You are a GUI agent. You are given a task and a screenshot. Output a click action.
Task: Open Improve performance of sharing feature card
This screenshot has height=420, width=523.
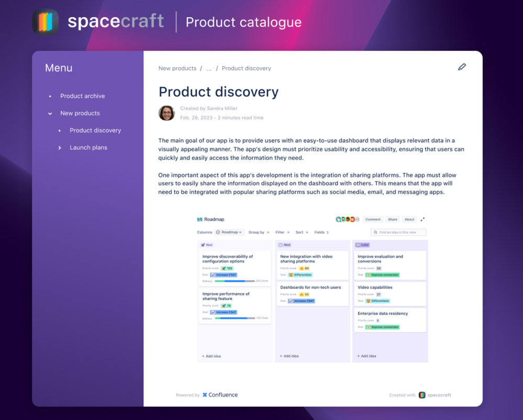tap(235, 306)
